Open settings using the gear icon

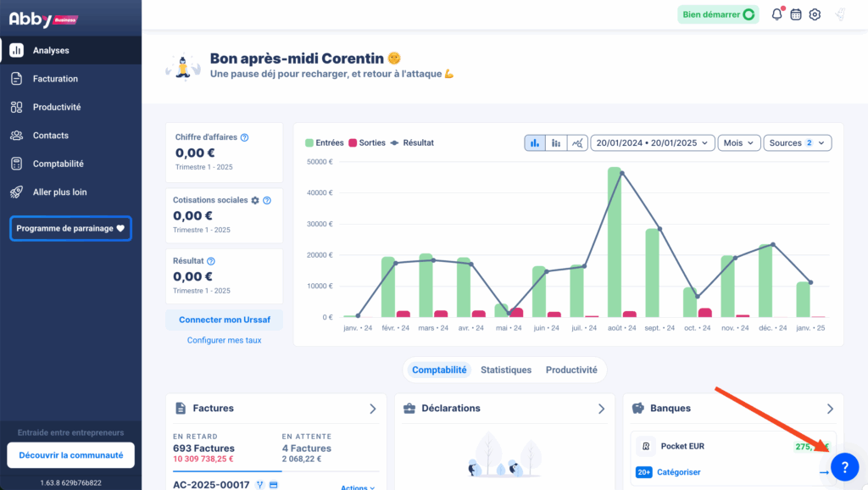(815, 14)
